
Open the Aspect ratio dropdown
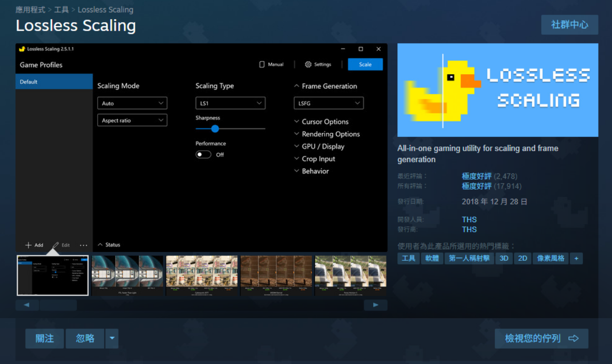pyautogui.click(x=132, y=120)
